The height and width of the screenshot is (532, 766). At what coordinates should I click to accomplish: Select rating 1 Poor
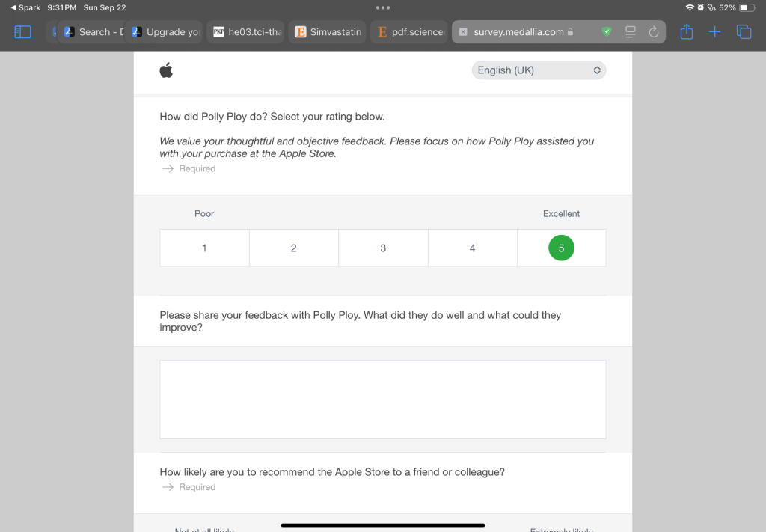click(204, 248)
